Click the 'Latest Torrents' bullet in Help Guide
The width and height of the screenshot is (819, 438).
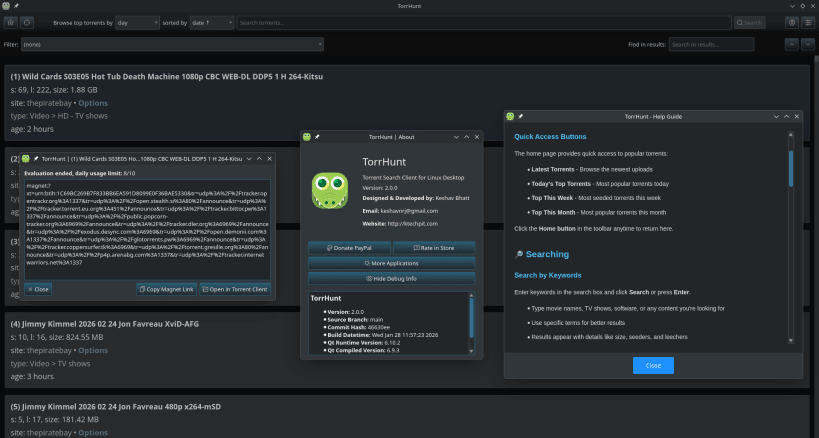coord(592,169)
